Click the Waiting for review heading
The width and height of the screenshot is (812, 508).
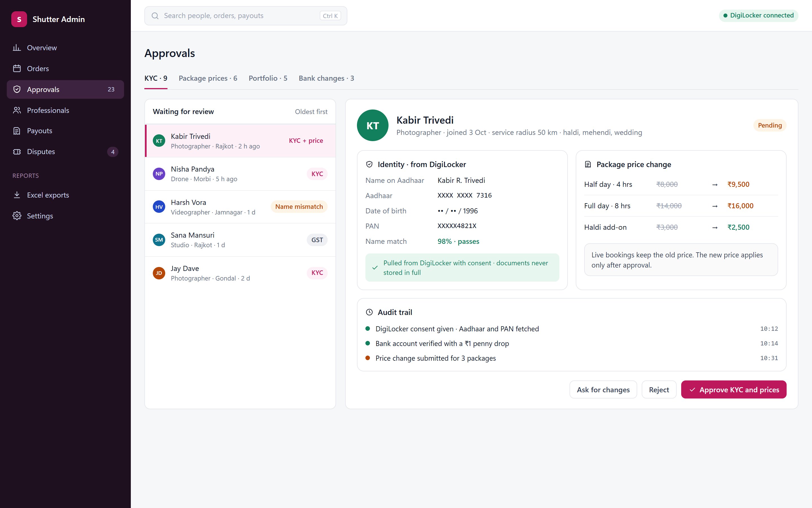pos(183,111)
